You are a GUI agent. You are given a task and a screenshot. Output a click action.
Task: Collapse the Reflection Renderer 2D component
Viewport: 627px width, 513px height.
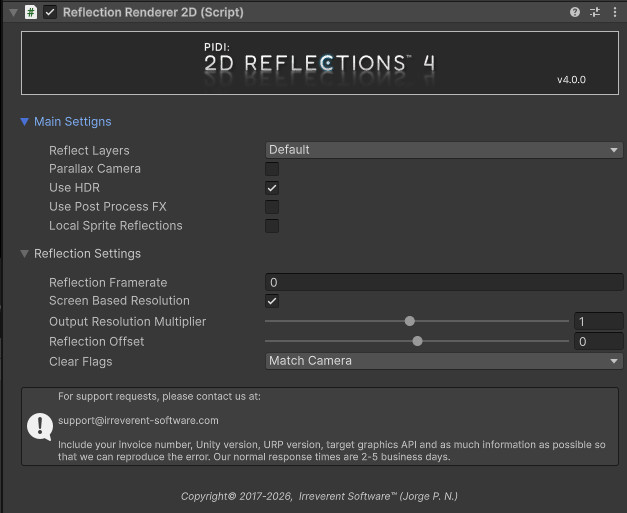(13, 12)
